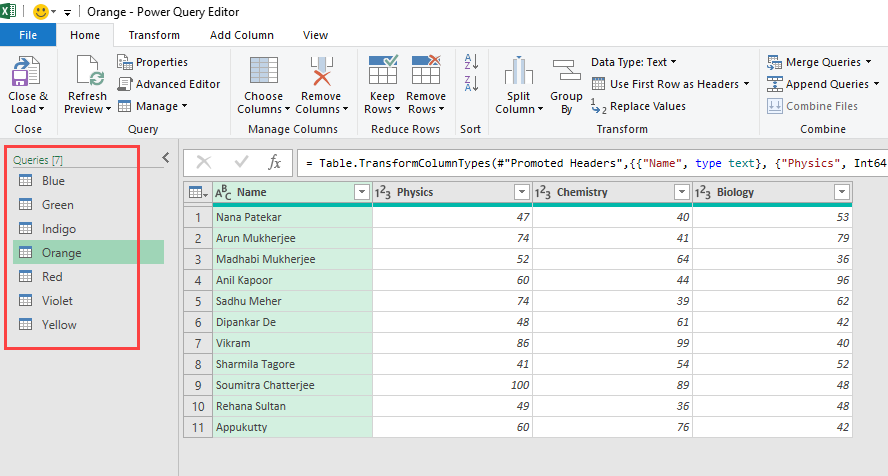Click the Name column header
This screenshot has height=476, width=888.
pos(292,192)
